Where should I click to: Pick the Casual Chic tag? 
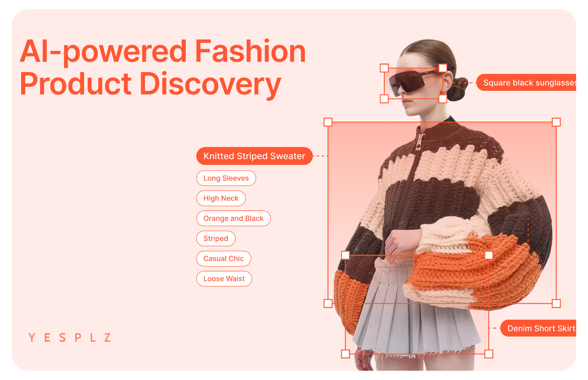click(223, 259)
